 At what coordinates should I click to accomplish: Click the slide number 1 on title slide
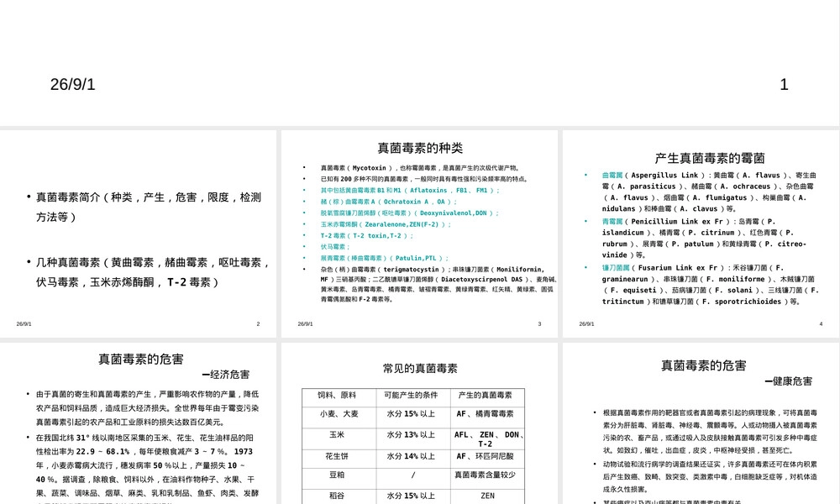click(784, 85)
